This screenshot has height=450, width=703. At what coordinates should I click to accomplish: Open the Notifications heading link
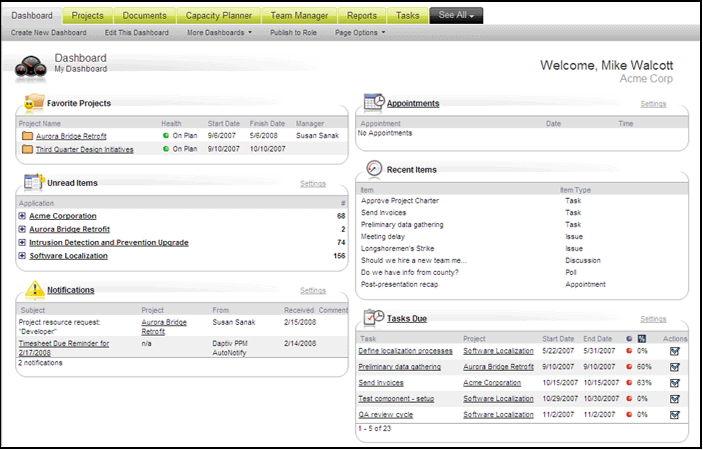71,290
